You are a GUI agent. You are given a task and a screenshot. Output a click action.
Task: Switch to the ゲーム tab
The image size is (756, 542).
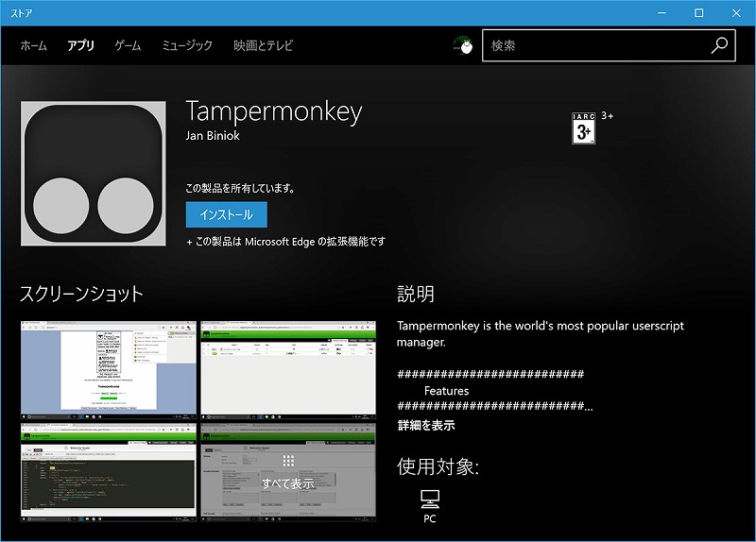128,45
